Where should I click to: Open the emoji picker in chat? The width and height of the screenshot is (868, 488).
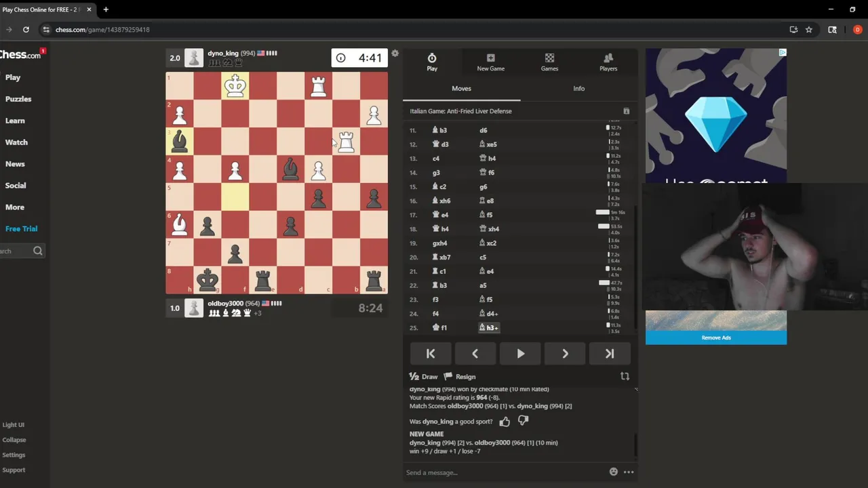tap(614, 472)
